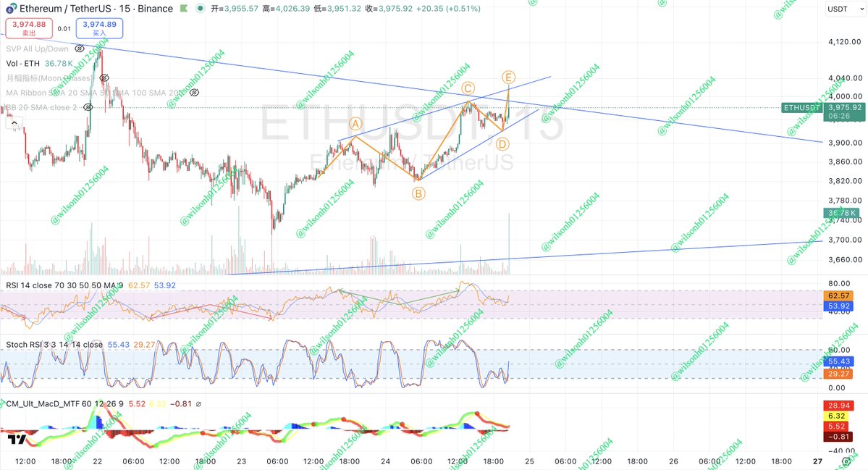Click the green flag icon beside Binance
This screenshot has width=868, height=470.
coord(183,8)
